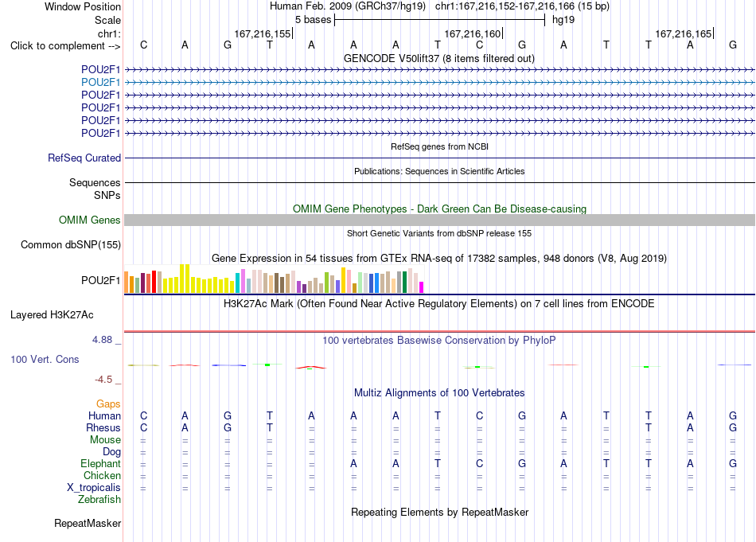Viewport: 756px width, 542px height.
Task: Click base C in the Elephant alignment row
Action: 479,464
